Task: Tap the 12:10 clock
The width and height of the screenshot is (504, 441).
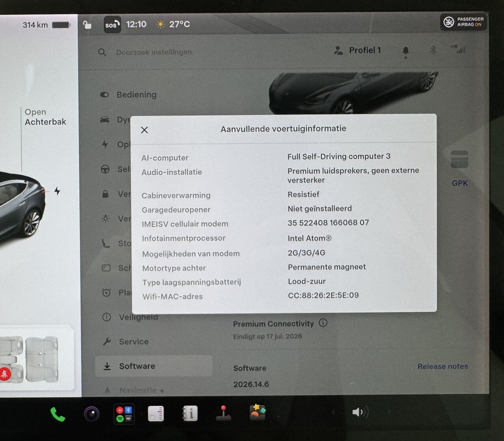Action: pyautogui.click(x=136, y=24)
